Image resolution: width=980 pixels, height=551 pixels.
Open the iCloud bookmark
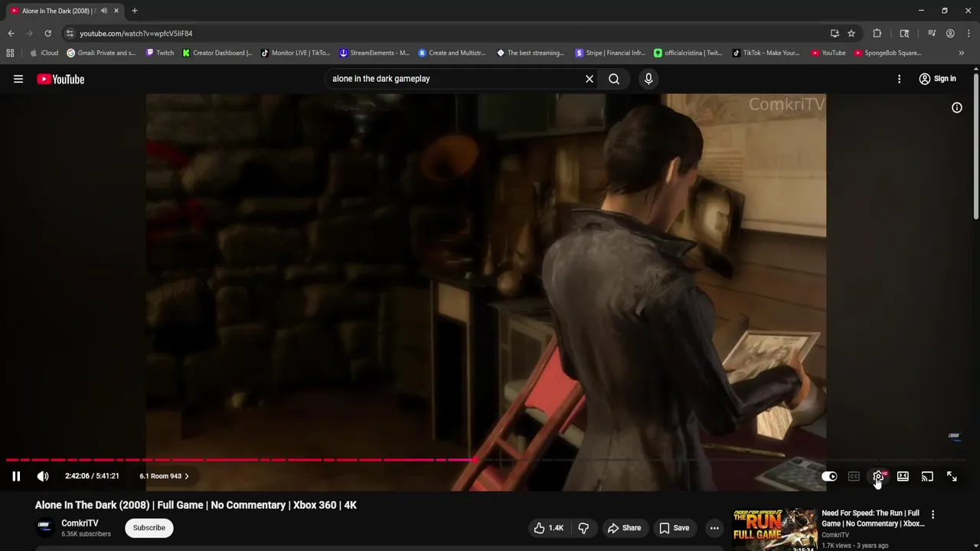coord(44,53)
